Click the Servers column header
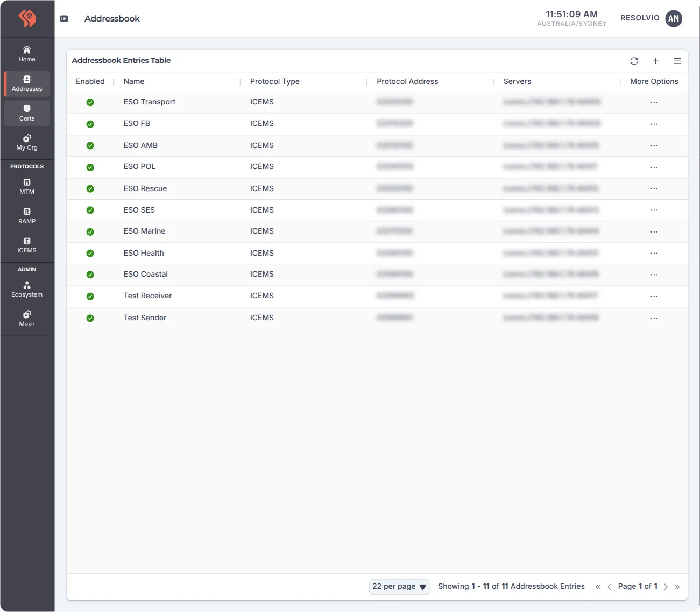The image size is (700, 612). [517, 81]
